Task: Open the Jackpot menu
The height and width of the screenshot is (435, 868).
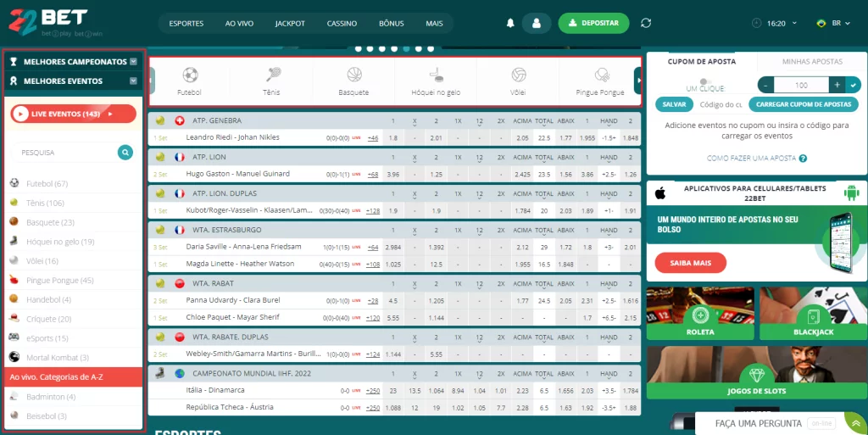Action: pyautogui.click(x=290, y=23)
